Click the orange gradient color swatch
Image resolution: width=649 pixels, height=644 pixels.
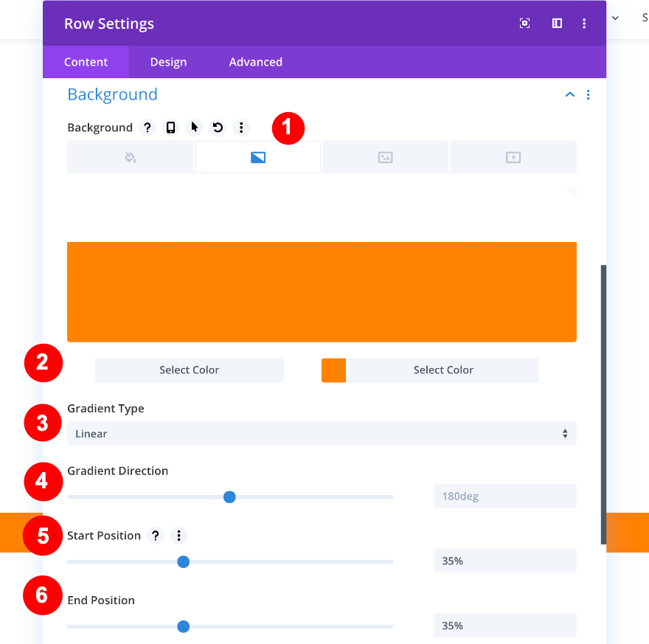(334, 370)
